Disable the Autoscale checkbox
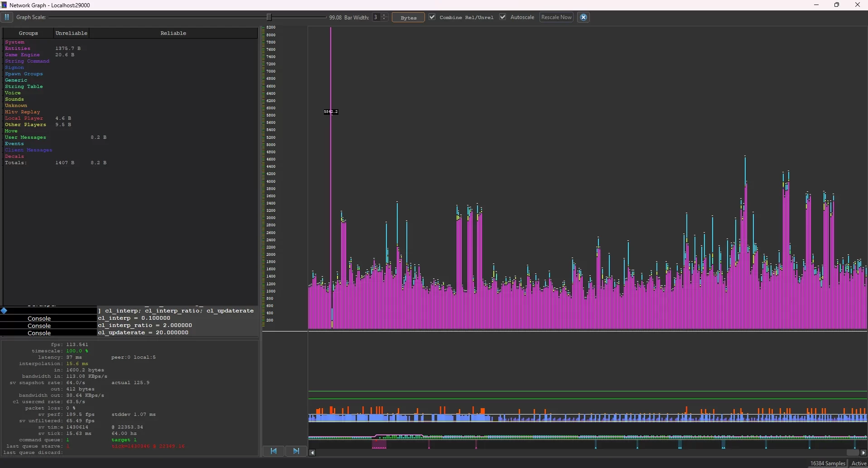The height and width of the screenshot is (468, 868). [x=502, y=17]
